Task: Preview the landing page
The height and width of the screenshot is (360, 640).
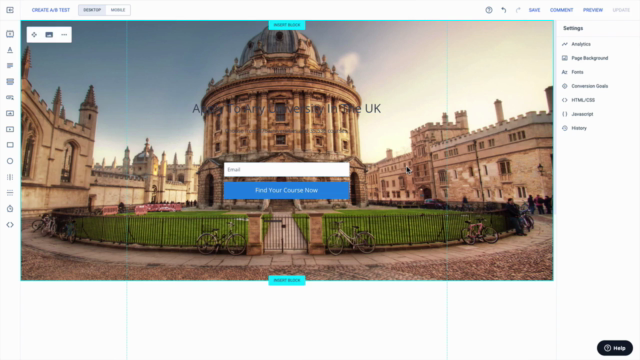Action: [593, 10]
